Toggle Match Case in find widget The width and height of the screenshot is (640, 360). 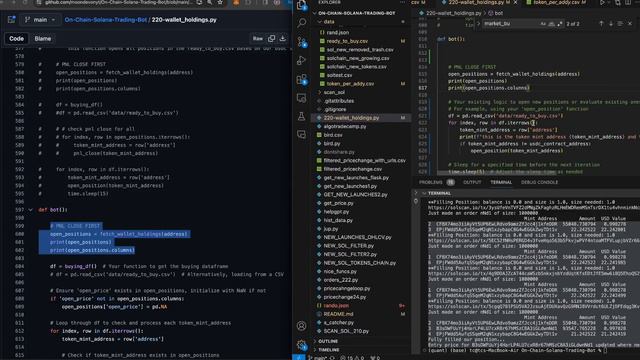543,24
